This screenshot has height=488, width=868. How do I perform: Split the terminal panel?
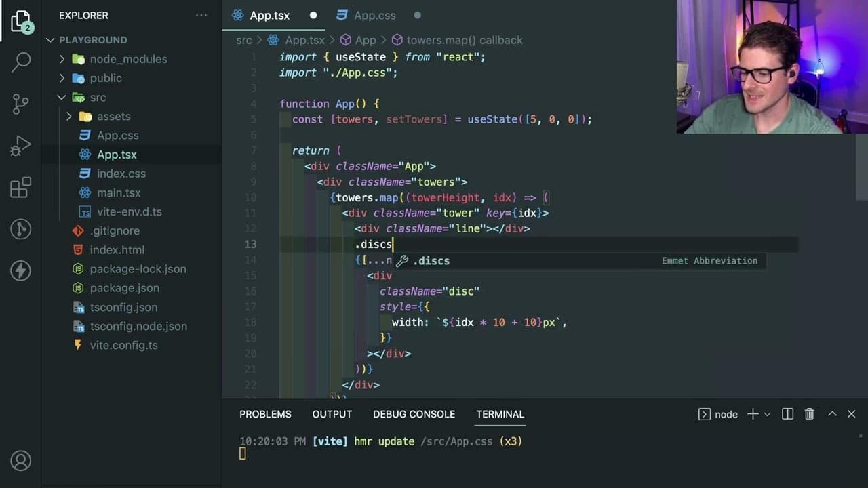pos(787,414)
